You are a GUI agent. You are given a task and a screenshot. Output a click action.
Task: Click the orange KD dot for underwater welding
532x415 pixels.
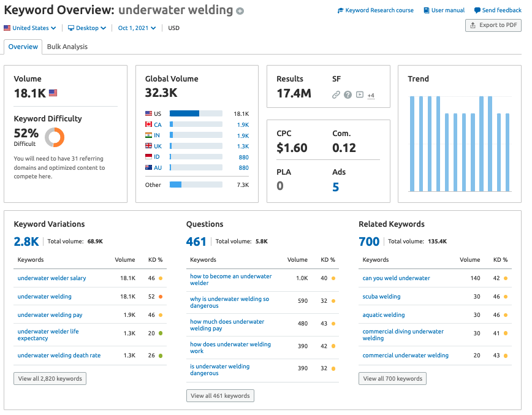[x=161, y=297]
